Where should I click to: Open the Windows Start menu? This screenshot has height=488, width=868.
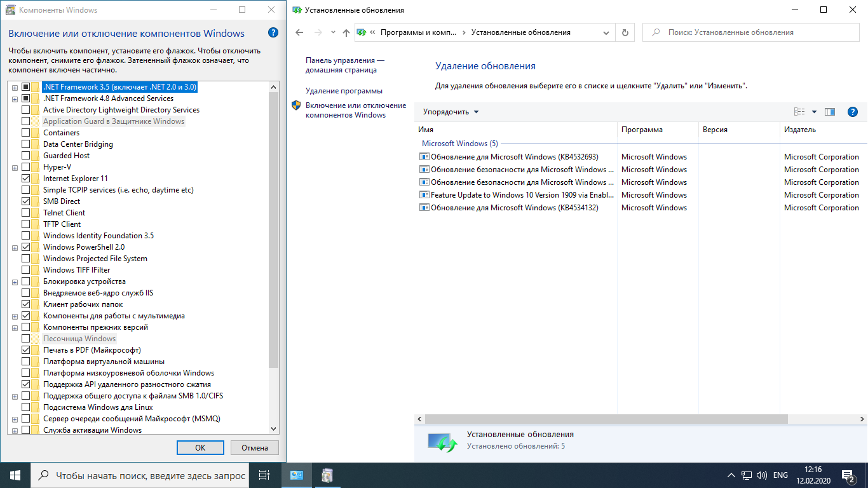[15, 475]
